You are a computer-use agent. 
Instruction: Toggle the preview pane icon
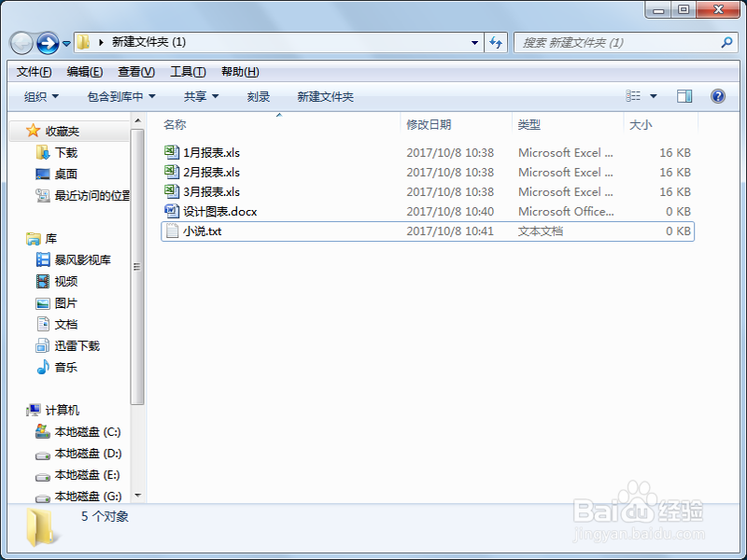point(684,96)
